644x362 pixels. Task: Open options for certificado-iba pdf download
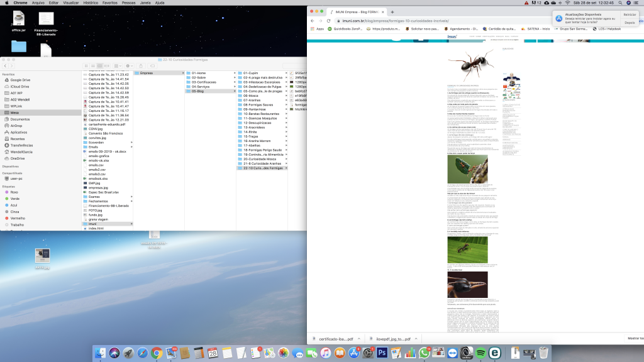[x=359, y=339]
